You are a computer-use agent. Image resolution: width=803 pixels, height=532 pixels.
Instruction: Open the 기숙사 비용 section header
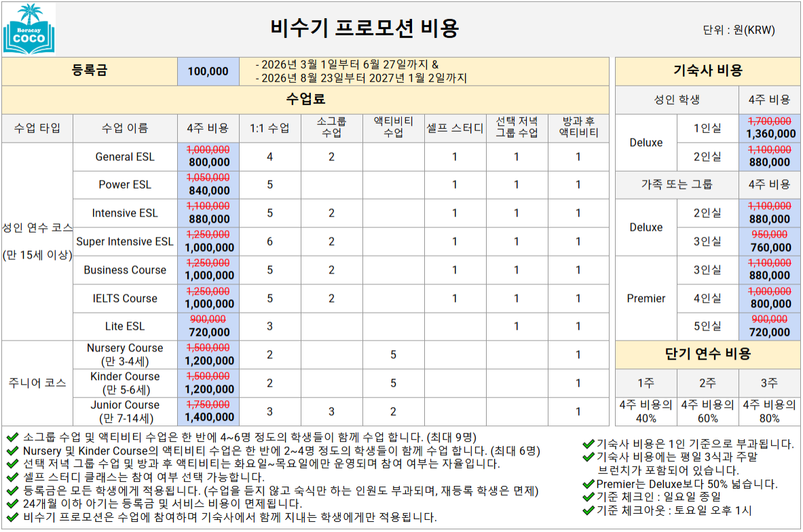(x=709, y=70)
